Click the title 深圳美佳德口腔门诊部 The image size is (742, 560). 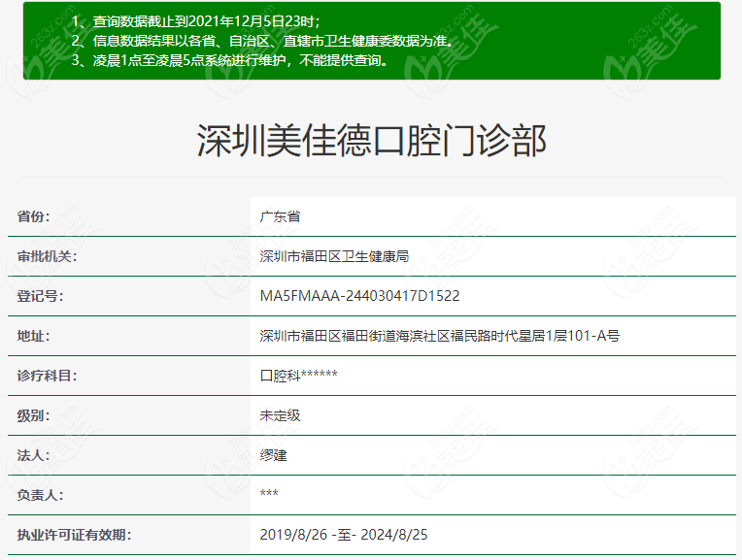(371, 142)
